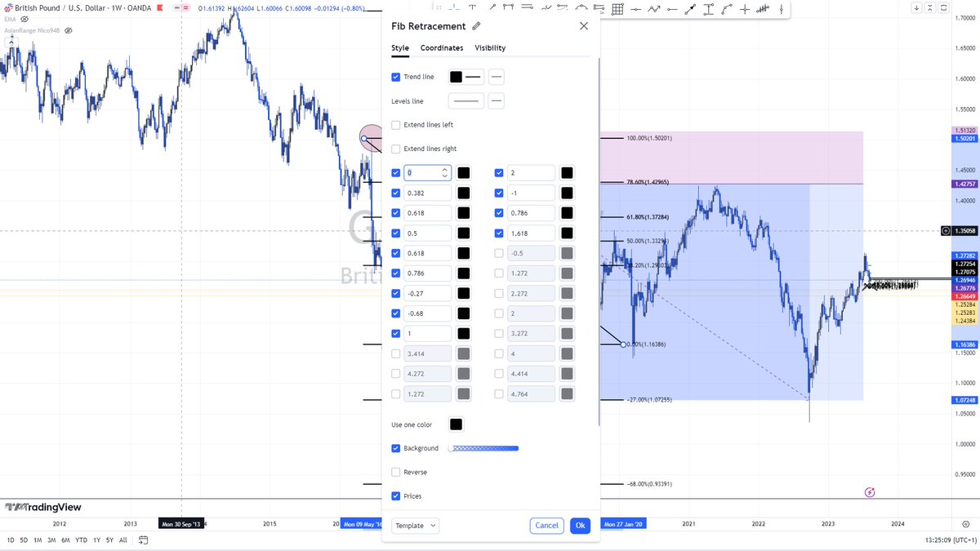
Task: Open the go-to-date calendar icon
Action: click(x=143, y=540)
